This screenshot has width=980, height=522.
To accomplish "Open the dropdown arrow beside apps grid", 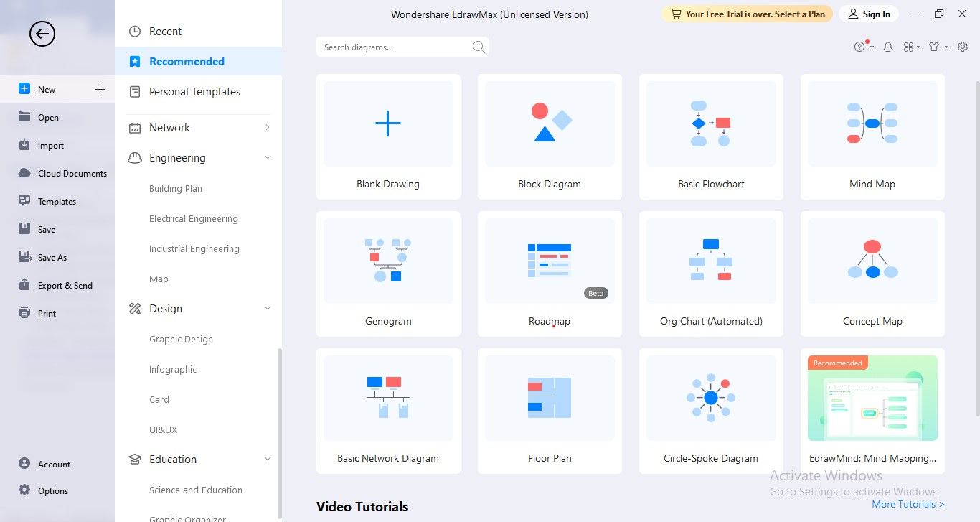I will [919, 47].
